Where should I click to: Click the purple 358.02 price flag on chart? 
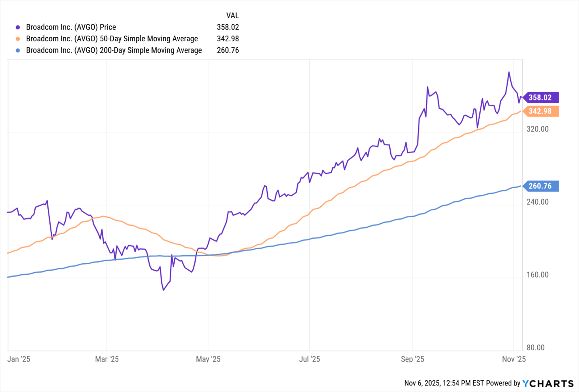540,97
